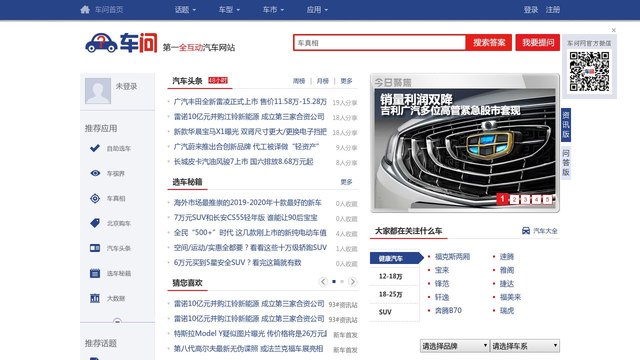
Task: Expand more sidebar apps arrow
Action: point(117,321)
